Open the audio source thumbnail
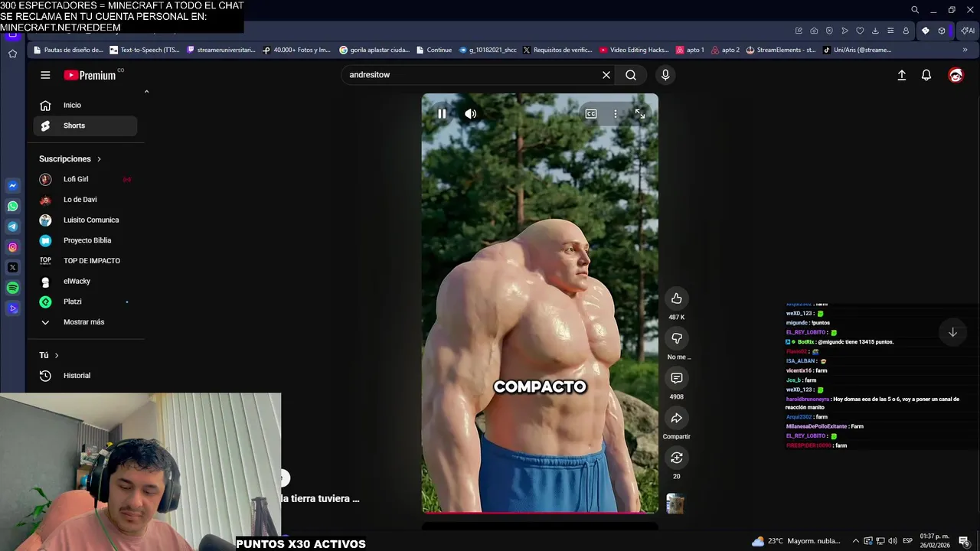The height and width of the screenshot is (551, 980). coord(675,503)
